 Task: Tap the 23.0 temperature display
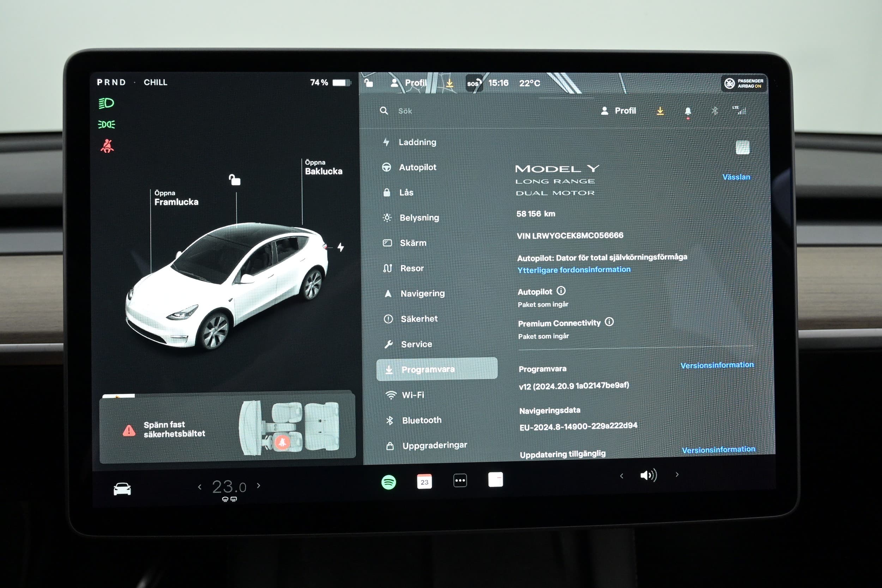tap(229, 487)
